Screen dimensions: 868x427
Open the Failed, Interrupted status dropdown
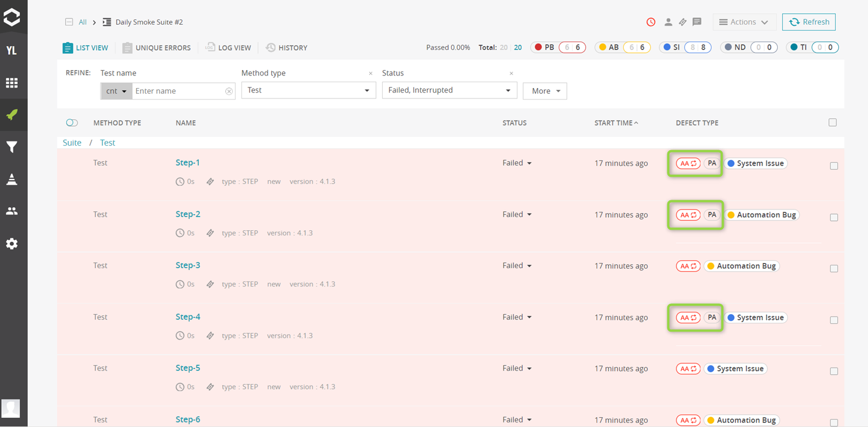[450, 90]
